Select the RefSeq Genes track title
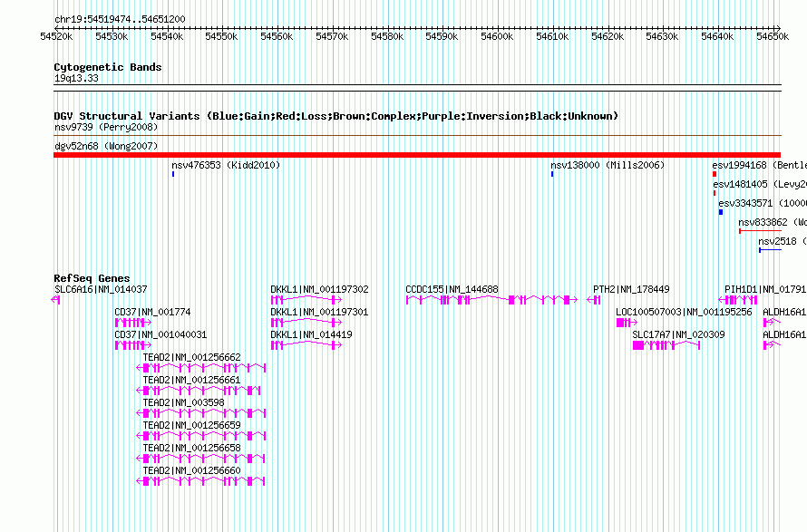 [92, 278]
